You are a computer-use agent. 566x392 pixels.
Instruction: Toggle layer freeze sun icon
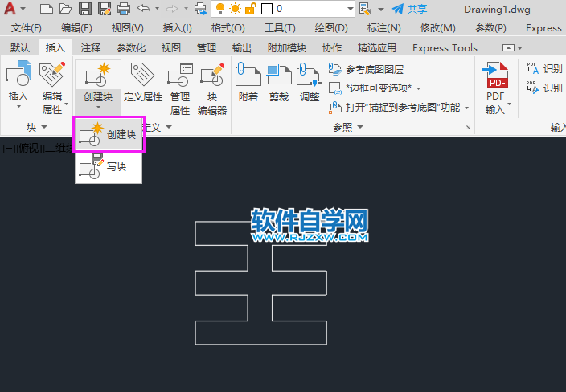click(235, 9)
